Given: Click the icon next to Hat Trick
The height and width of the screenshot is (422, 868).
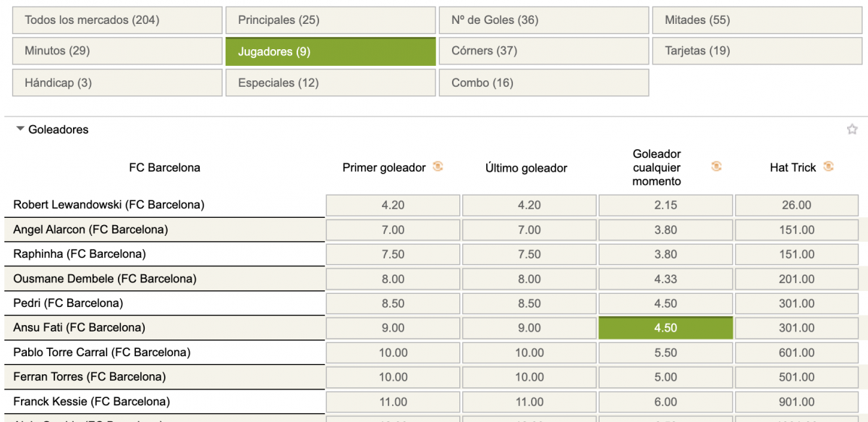Looking at the screenshot, I should pos(828,167).
